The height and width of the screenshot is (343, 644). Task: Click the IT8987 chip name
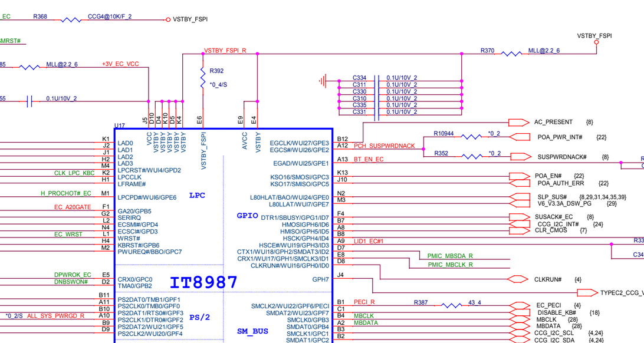[x=203, y=282]
